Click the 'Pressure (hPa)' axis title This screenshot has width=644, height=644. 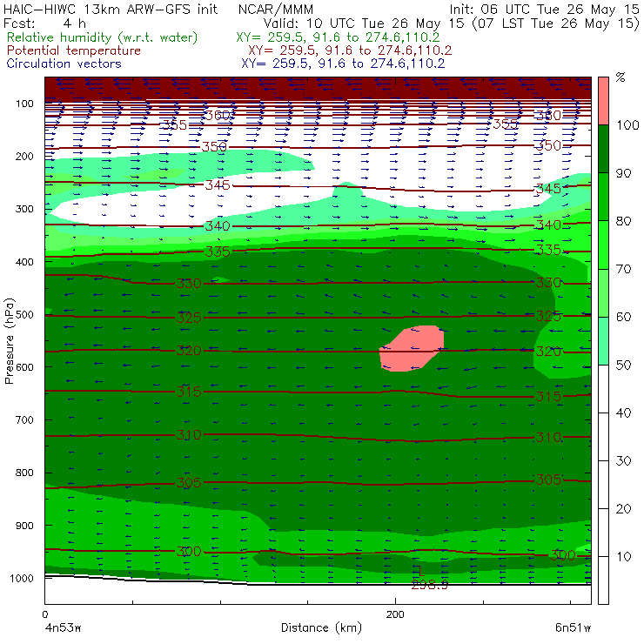[x=10, y=341]
